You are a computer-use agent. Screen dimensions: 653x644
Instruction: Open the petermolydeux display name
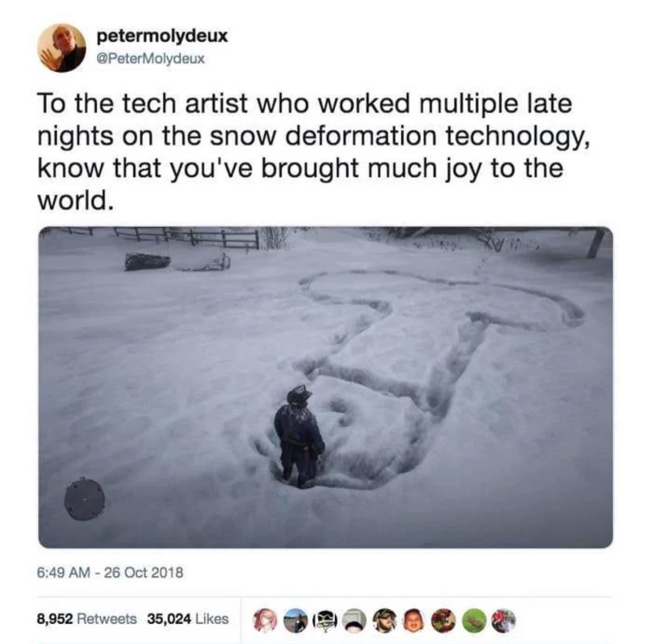[x=162, y=36]
